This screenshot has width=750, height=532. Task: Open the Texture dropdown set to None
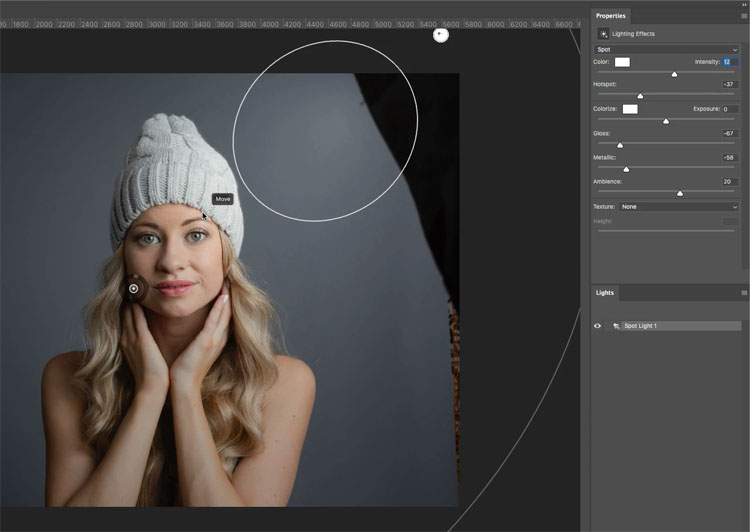(x=678, y=207)
